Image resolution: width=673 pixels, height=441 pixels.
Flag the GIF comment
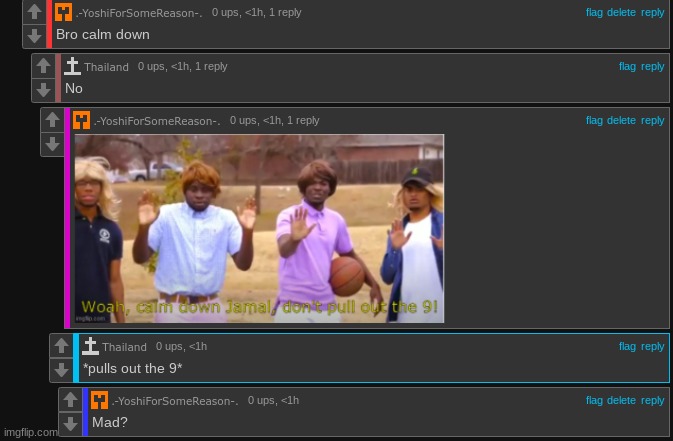(x=594, y=121)
